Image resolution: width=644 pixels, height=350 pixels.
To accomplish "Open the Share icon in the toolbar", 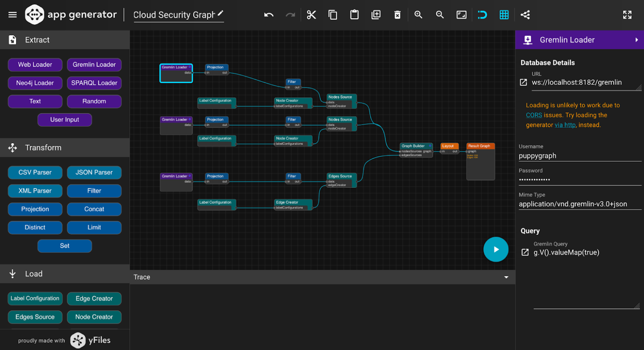I will coord(525,14).
